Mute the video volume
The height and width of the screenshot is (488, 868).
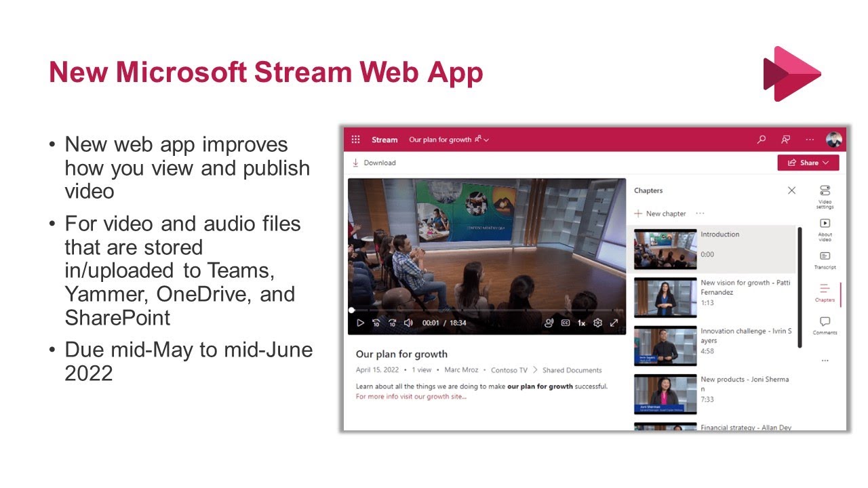point(408,323)
